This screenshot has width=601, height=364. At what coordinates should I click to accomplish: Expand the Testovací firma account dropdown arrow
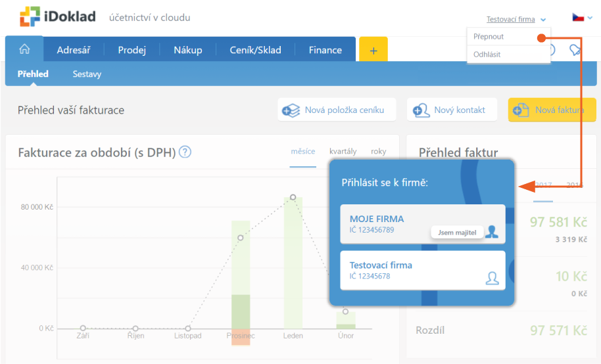(543, 20)
